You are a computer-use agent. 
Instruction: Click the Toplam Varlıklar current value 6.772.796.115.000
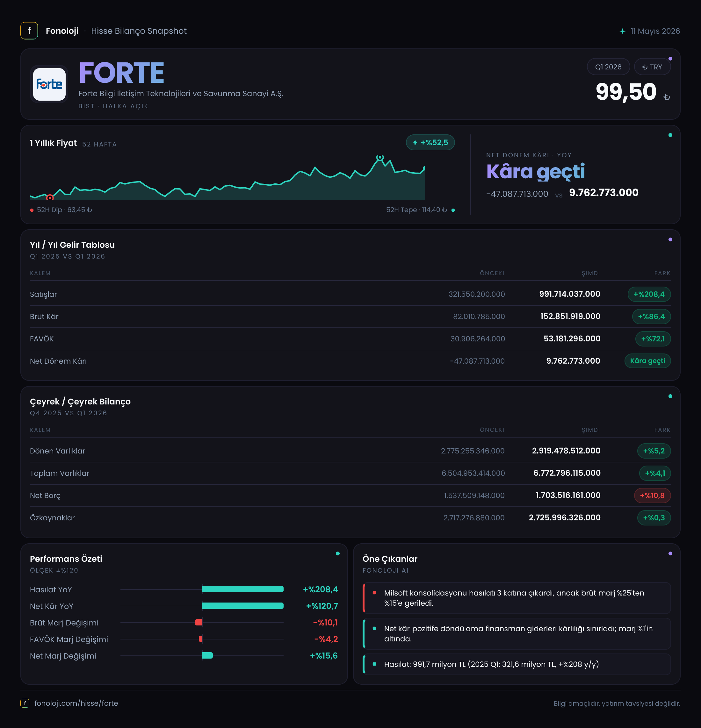coord(567,473)
